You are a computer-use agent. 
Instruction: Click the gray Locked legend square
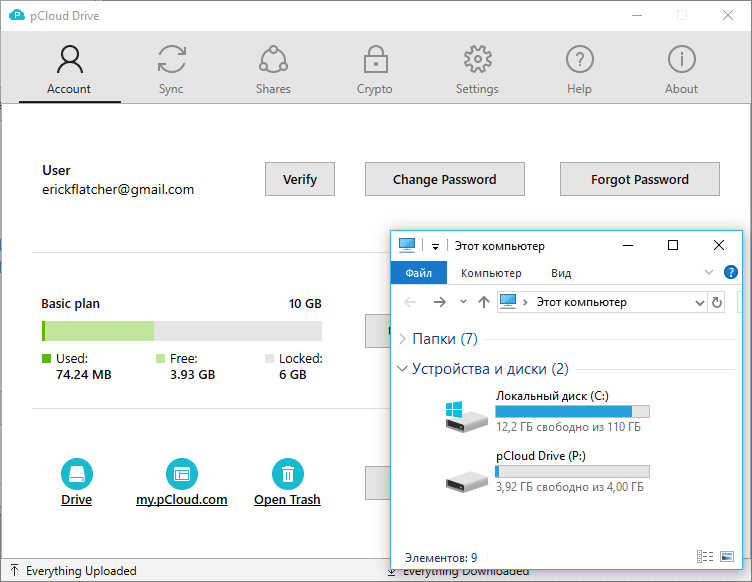[269, 358]
